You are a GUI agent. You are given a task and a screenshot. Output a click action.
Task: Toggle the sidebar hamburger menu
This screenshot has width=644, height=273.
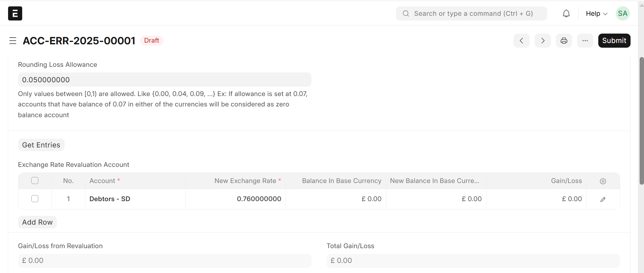[x=13, y=41]
